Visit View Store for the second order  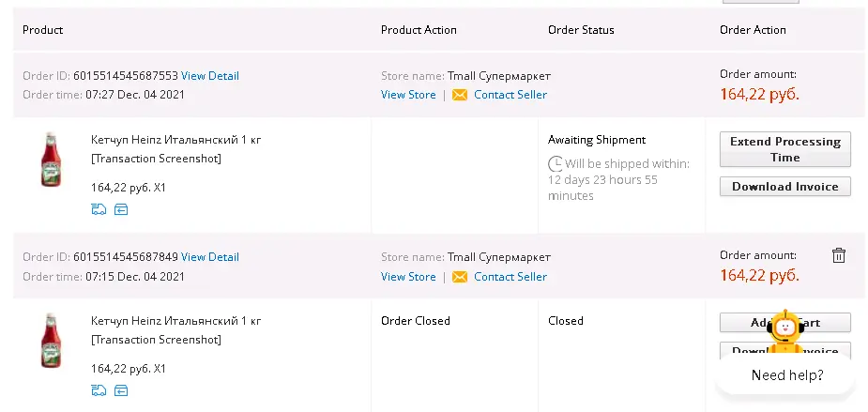(x=408, y=276)
